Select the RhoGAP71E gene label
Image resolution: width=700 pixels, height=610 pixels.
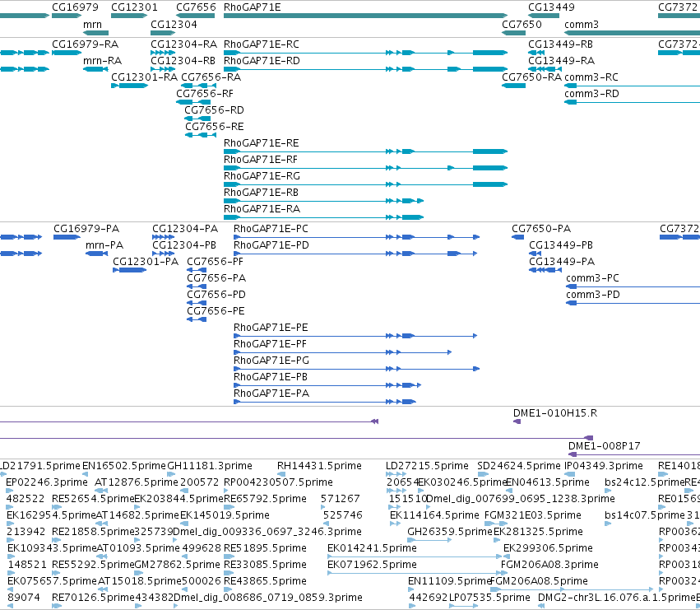pos(252,7)
